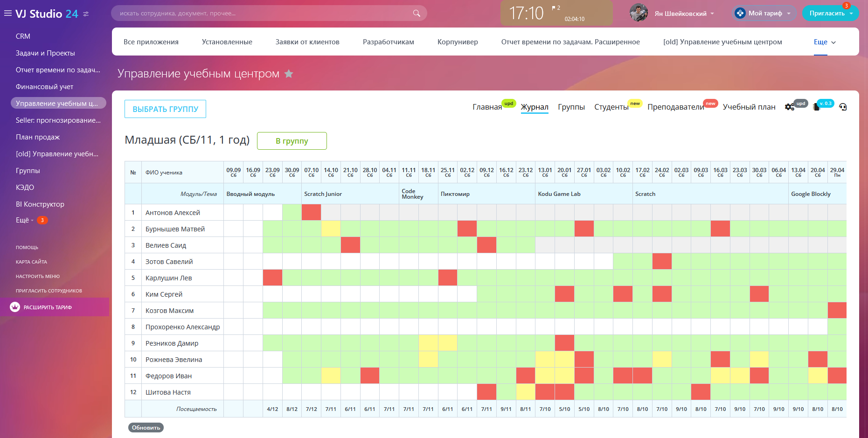
Task: Click the document icon with v. 0.3 badge
Action: (816, 107)
